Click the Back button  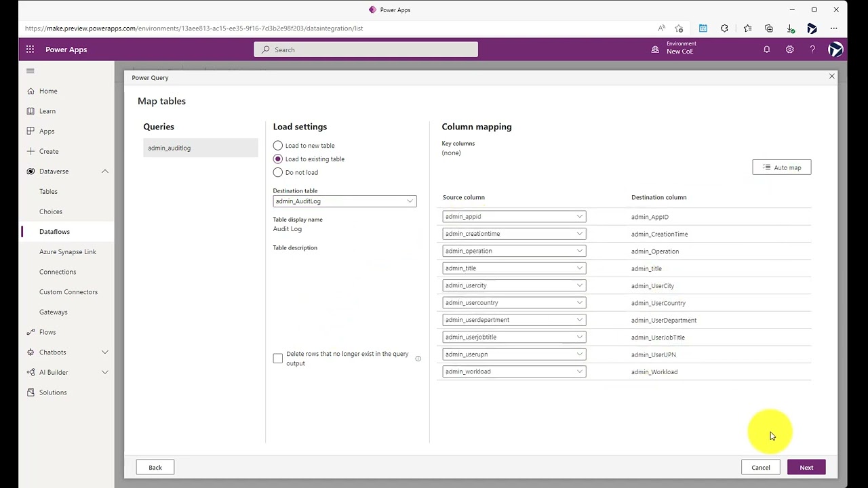155,468
